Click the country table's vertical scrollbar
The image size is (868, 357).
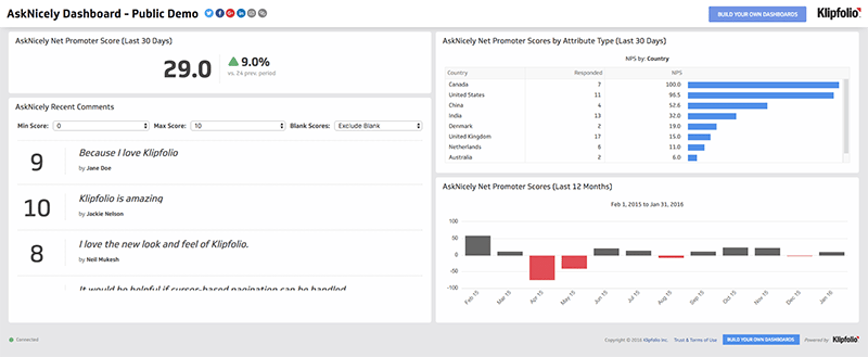pos(846,117)
